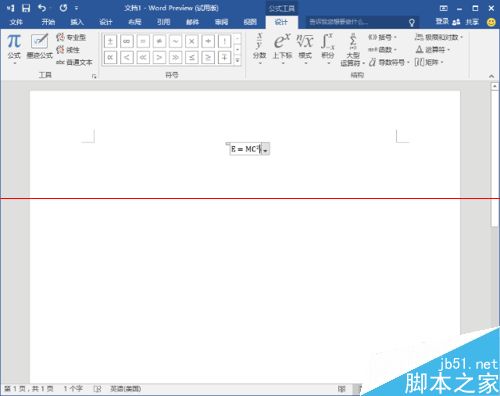Switch to the 引用 References tab

[x=164, y=22]
